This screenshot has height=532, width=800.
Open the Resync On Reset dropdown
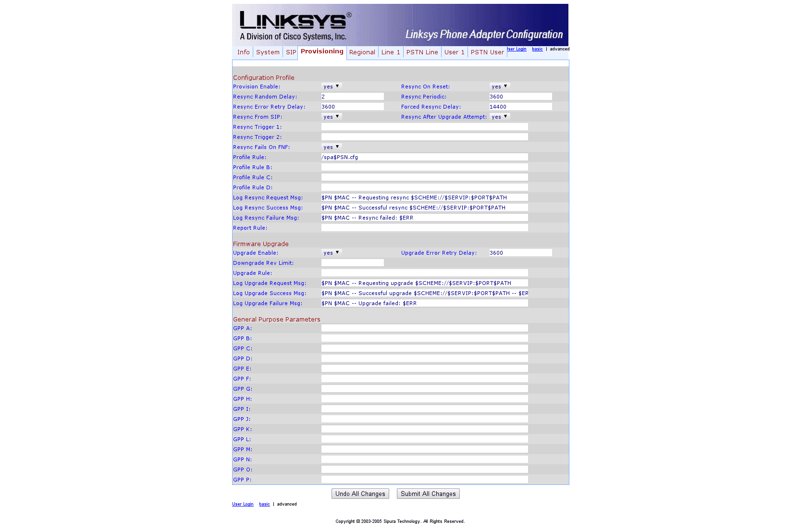click(500, 87)
